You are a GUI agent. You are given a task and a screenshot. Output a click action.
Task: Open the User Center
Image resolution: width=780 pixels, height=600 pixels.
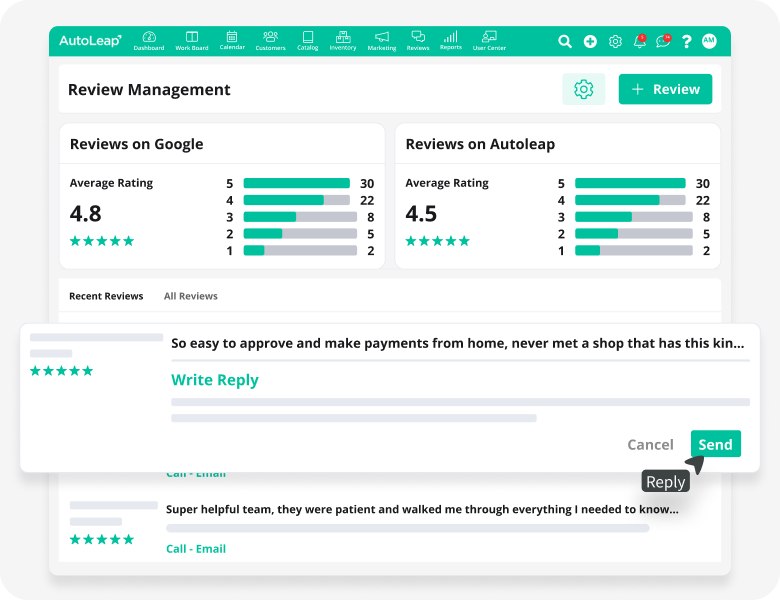point(489,40)
